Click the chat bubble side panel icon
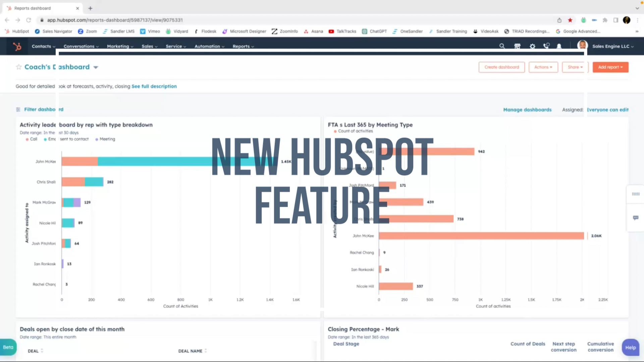Screen dimensions: 644x362 [635, 218]
